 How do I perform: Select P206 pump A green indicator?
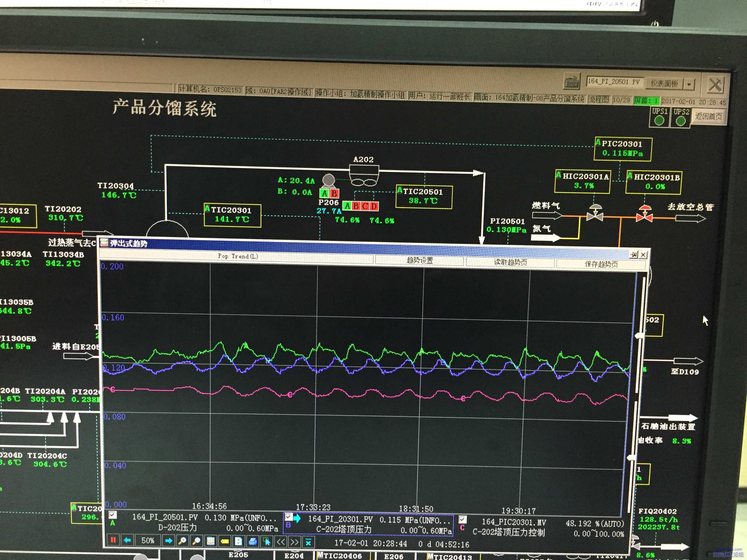pos(325,194)
